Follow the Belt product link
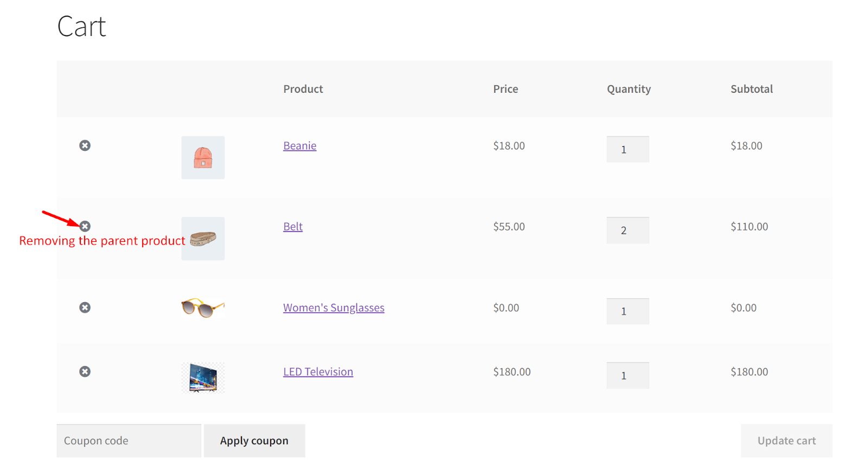Image resolution: width=868 pixels, height=474 pixels. 292,227
